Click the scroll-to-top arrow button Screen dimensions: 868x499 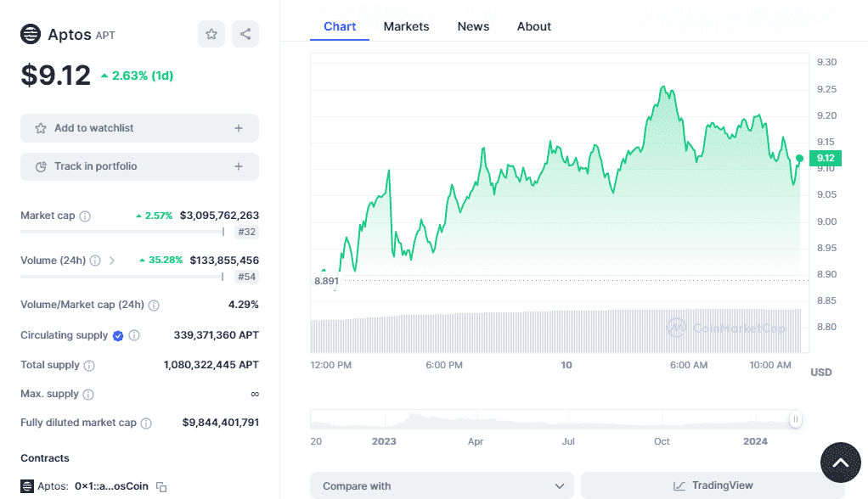[x=840, y=463]
